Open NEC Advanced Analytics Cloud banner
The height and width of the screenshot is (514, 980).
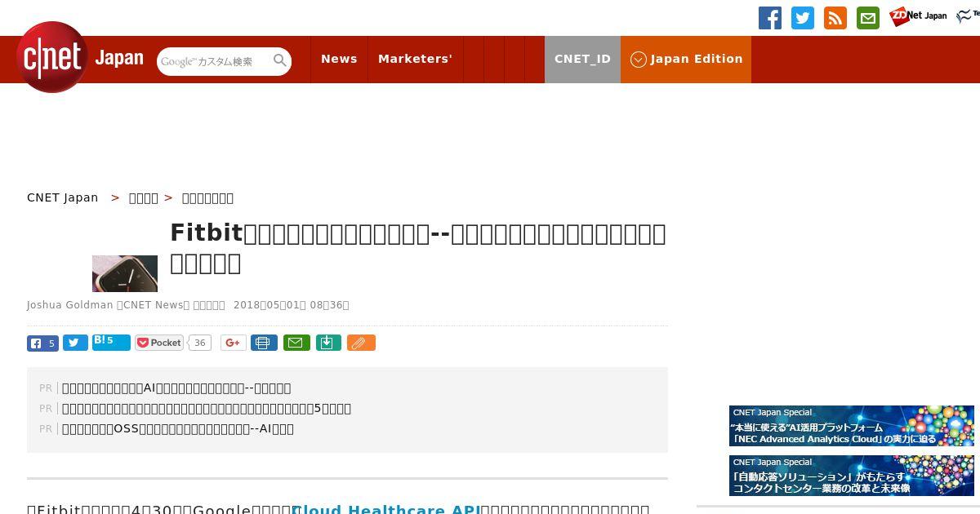[852, 426]
